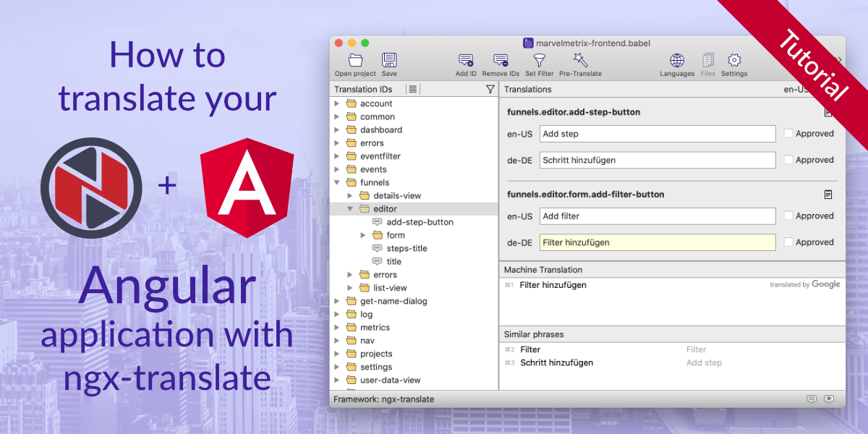Click the star icon in the status bar
Image resolution: width=868 pixels, height=434 pixels.
(829, 399)
